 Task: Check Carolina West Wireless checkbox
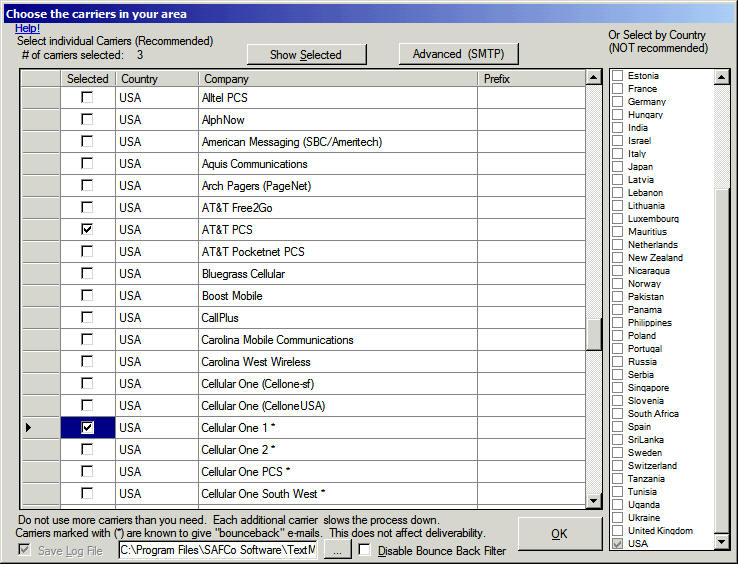[87, 361]
